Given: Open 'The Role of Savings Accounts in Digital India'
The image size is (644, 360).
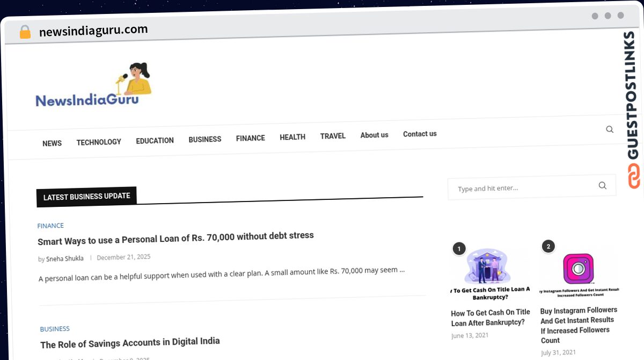Looking at the screenshot, I should [x=130, y=343].
